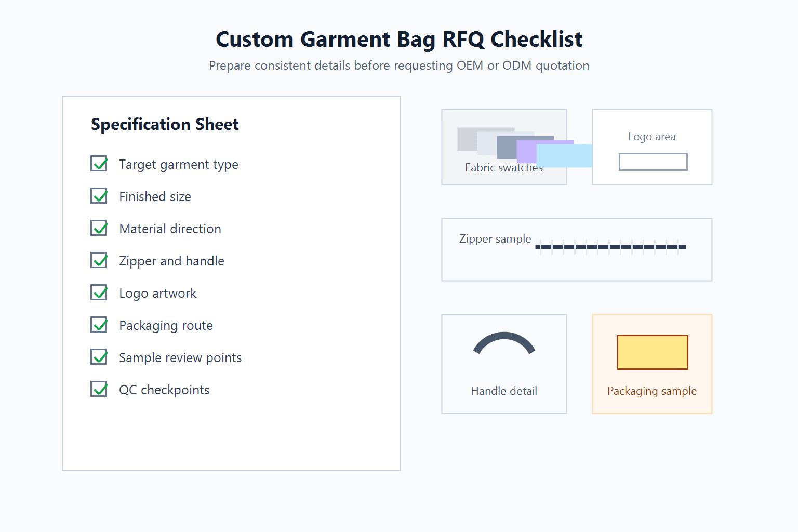Click the 'Packaging route' text
This screenshot has width=798, height=532.
[x=166, y=326]
